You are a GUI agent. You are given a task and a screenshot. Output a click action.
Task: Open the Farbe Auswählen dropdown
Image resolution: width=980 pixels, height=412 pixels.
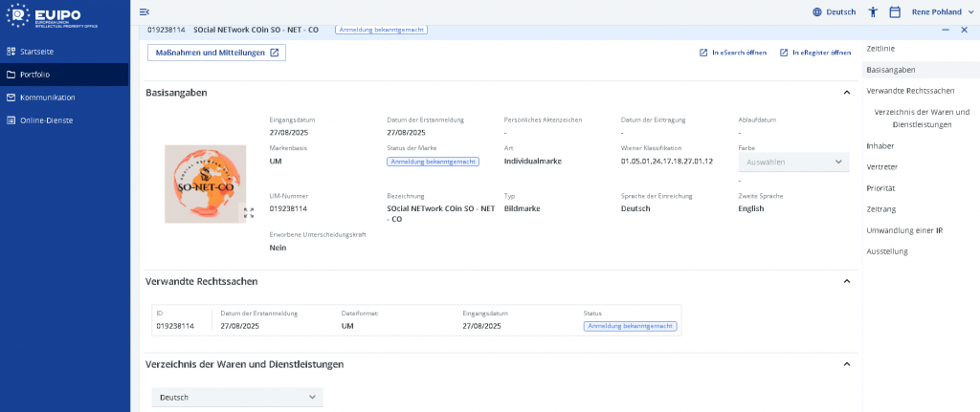tap(793, 162)
